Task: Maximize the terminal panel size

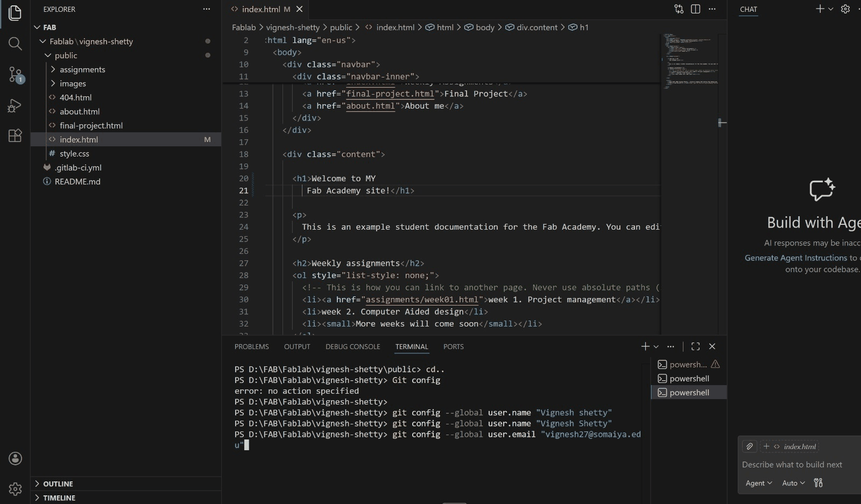Action: coord(695,346)
